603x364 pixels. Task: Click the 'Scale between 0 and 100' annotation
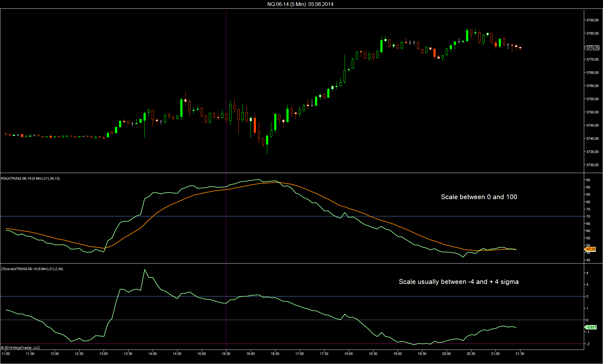coord(479,197)
